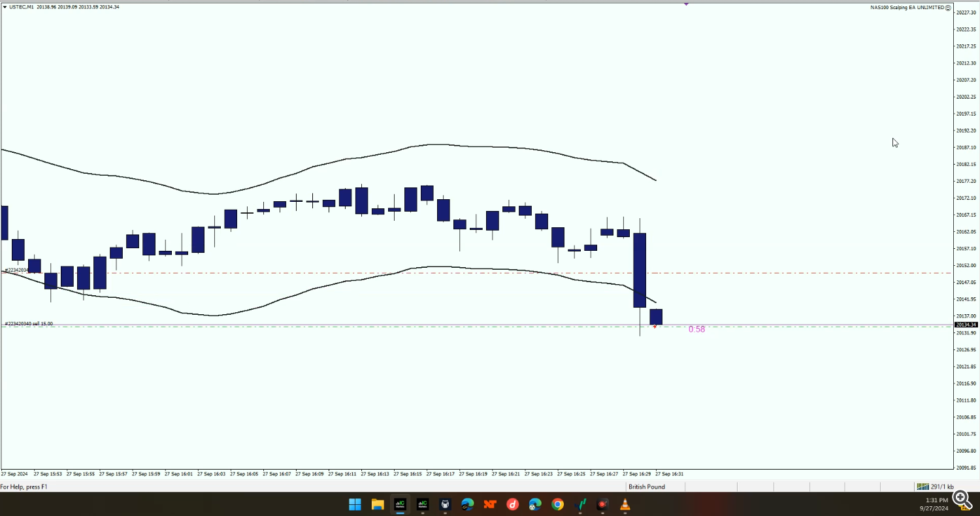Click the '27 Sep 2024' time axis label

pos(14,474)
